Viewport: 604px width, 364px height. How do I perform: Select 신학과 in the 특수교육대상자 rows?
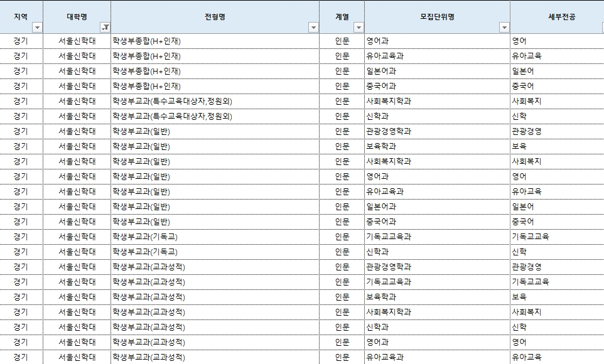(x=377, y=116)
